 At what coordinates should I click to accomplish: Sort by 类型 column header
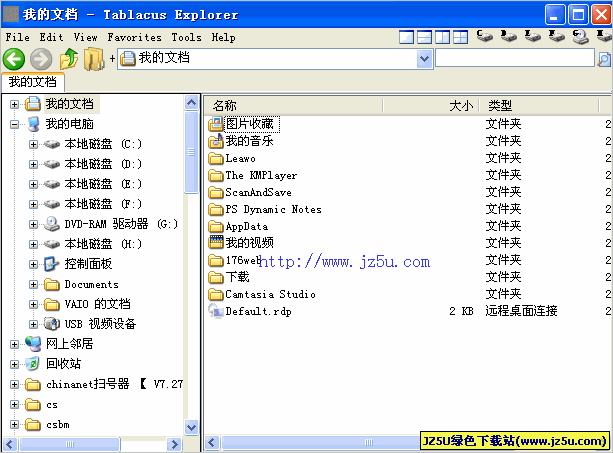click(539, 106)
